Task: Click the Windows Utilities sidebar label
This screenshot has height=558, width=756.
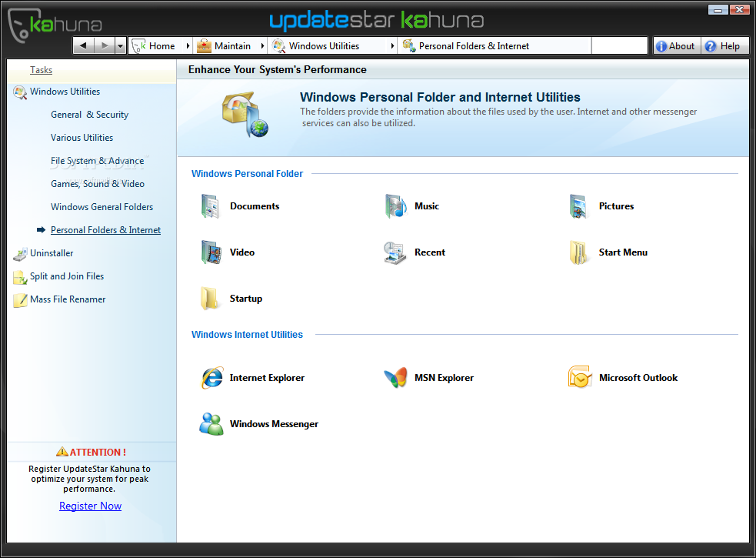Action: [65, 92]
